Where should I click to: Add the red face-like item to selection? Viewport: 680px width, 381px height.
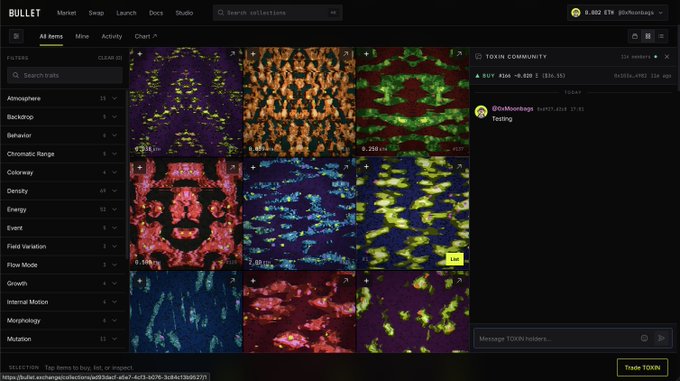tap(140, 167)
